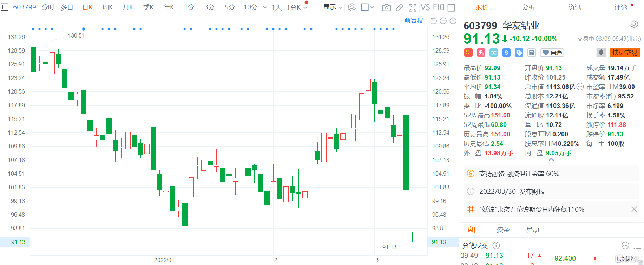Click hashtag icon on news topic
The width and height of the screenshot is (644, 265).
[471, 209]
